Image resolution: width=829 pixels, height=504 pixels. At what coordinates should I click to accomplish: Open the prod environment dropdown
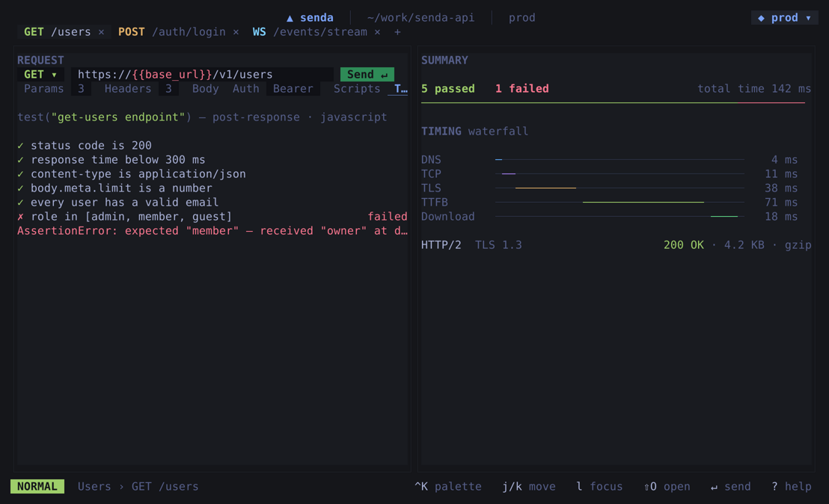tap(785, 17)
